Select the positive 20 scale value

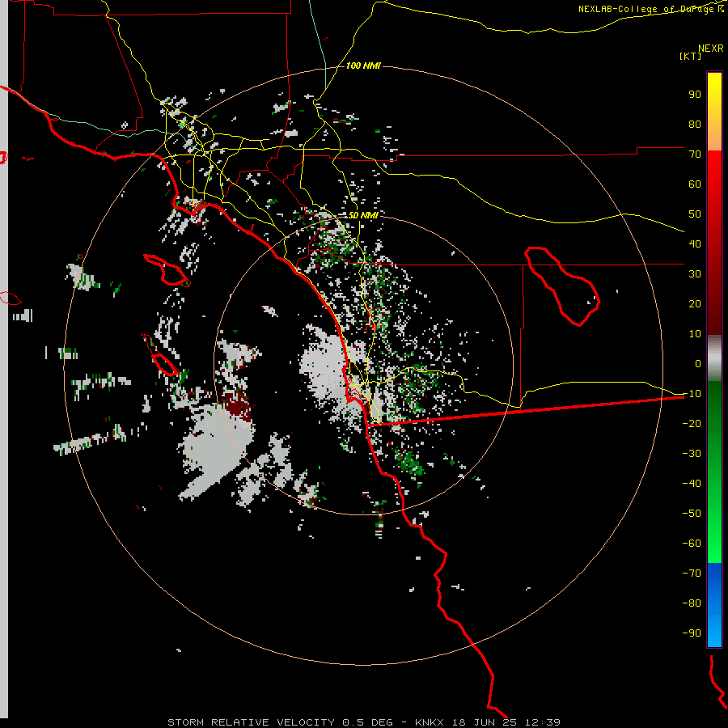(x=695, y=303)
